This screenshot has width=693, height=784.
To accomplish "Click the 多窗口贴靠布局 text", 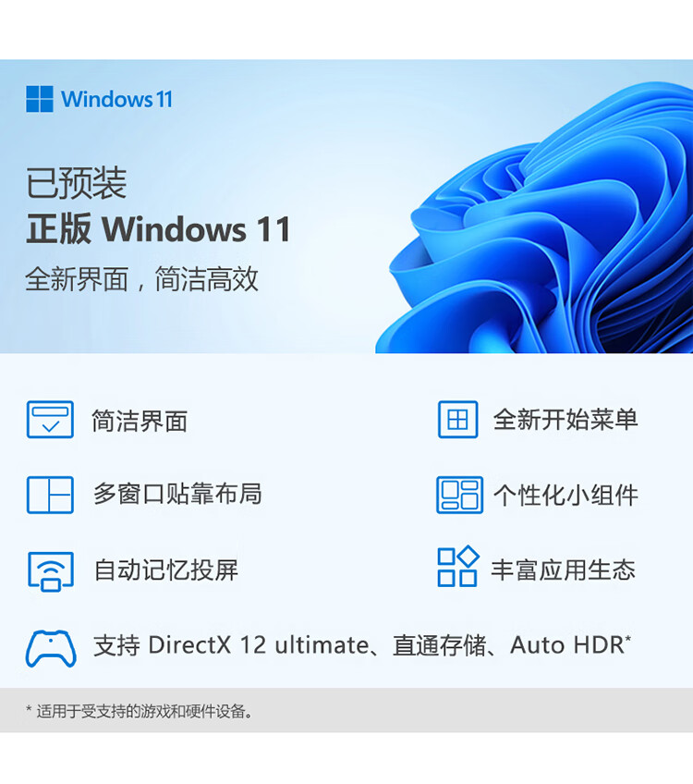I will pyautogui.click(x=178, y=494).
